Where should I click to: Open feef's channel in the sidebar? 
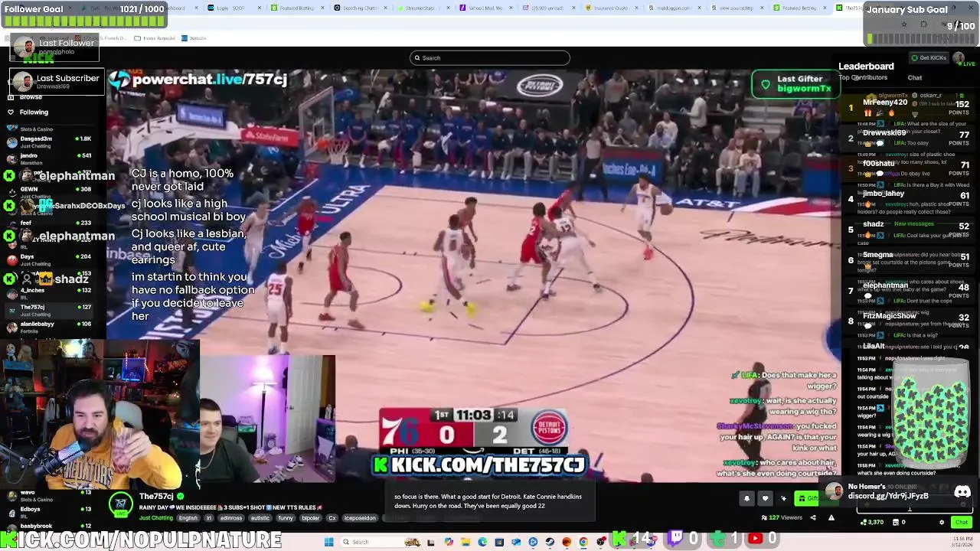click(49, 226)
